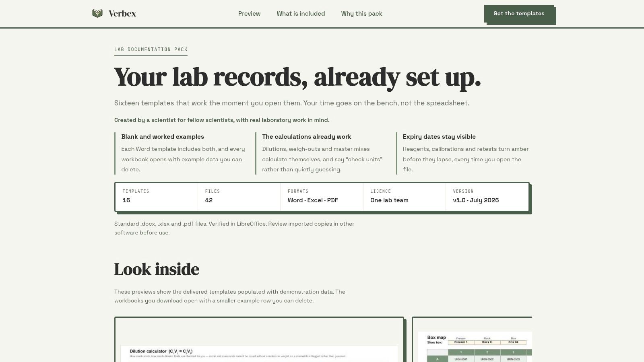Click the Look inside heading
This screenshot has height=362, width=644.
(x=157, y=269)
